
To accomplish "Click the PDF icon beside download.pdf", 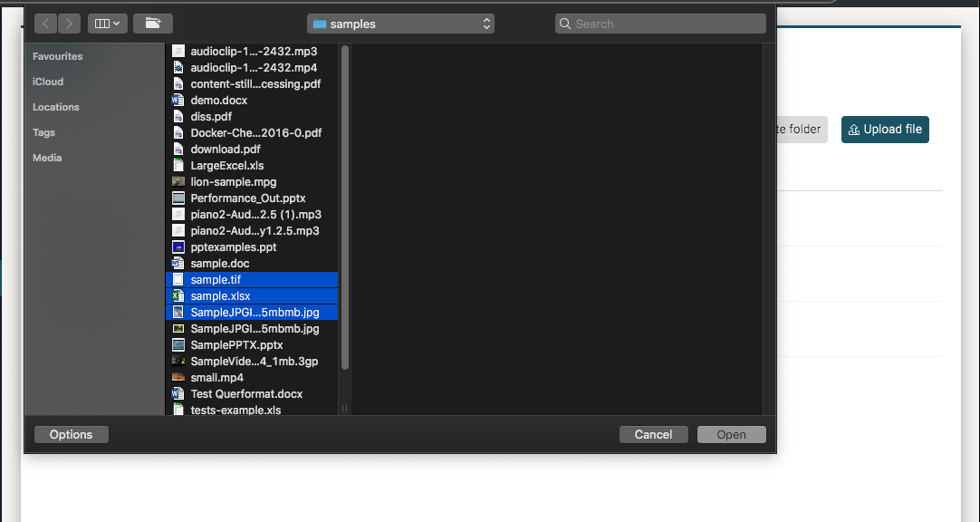I will pyautogui.click(x=178, y=149).
